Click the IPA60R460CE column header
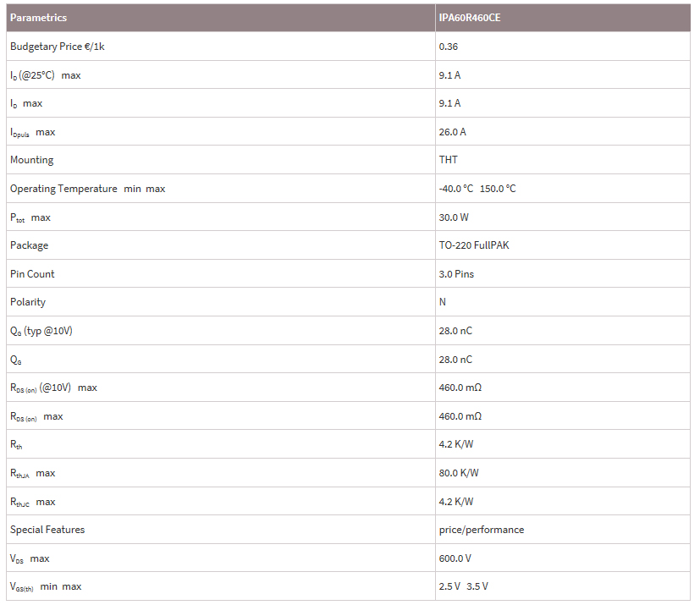 [469, 18]
